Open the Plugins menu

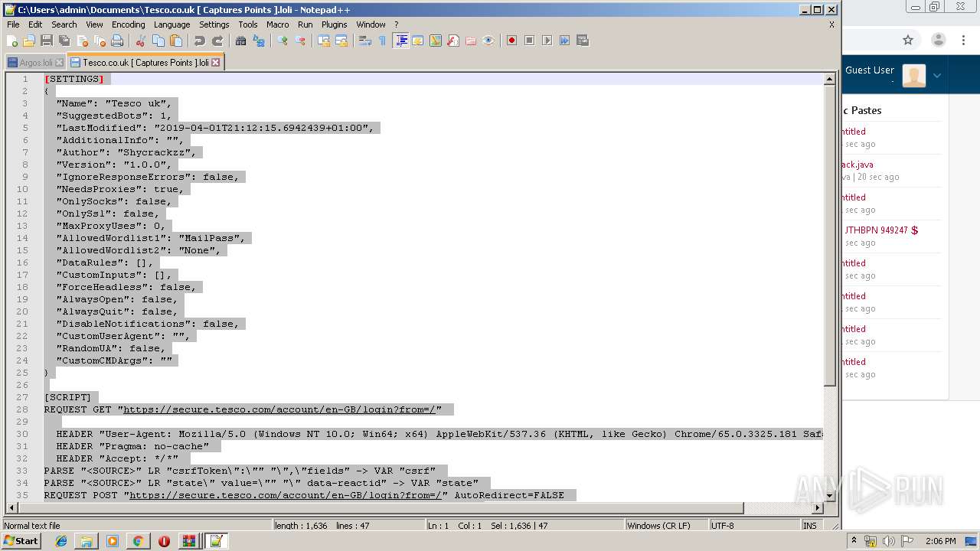[x=335, y=24]
